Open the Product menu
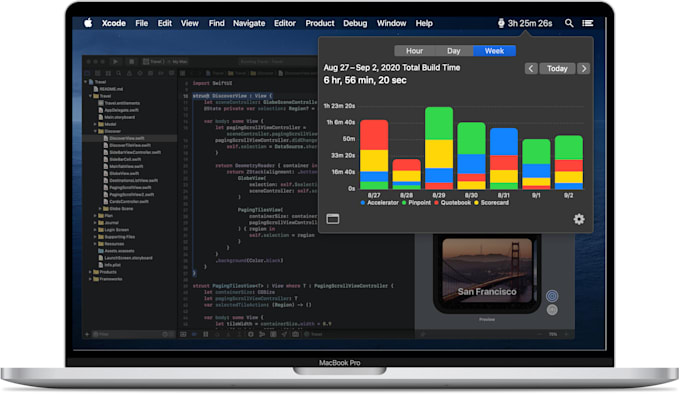The height and width of the screenshot is (395, 680). [x=320, y=23]
